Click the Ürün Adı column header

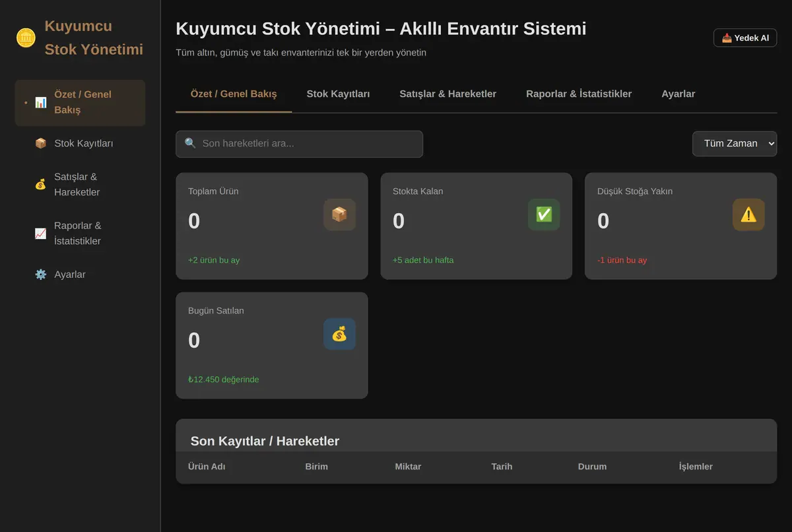(207, 467)
